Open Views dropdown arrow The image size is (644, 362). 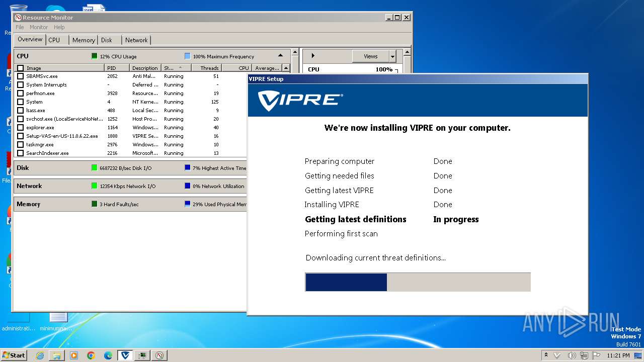[393, 56]
